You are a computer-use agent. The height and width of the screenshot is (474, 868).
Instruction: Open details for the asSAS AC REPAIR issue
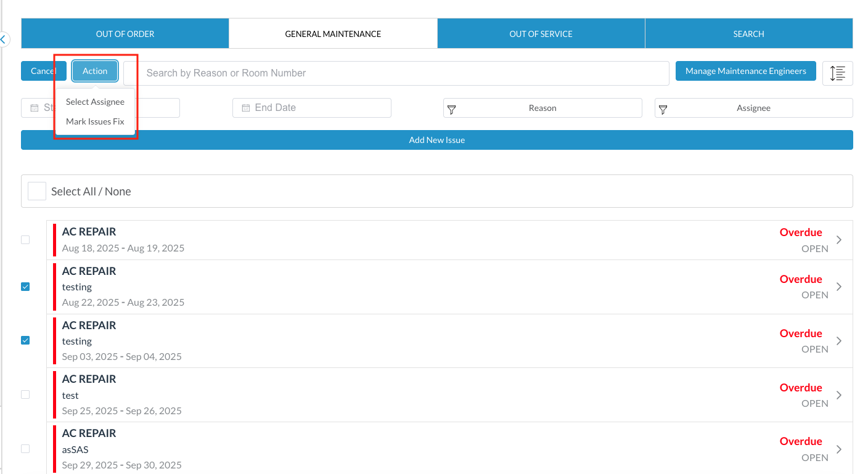(839, 448)
